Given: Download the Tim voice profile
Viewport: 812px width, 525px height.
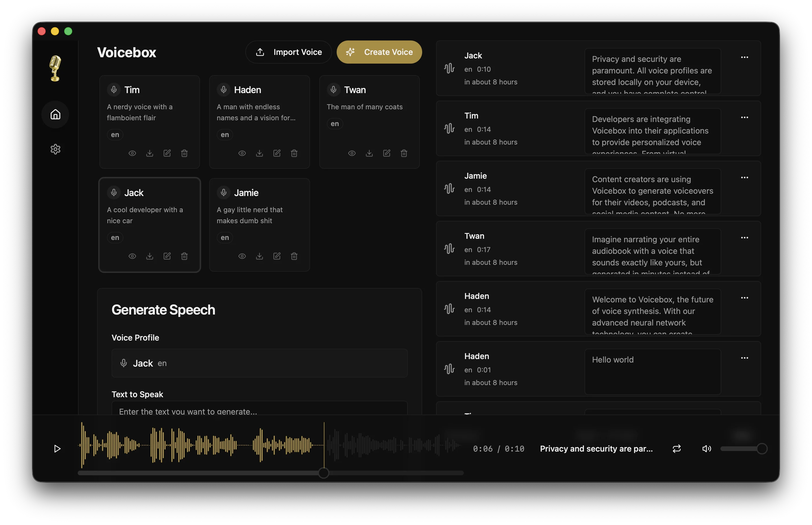Looking at the screenshot, I should (150, 153).
